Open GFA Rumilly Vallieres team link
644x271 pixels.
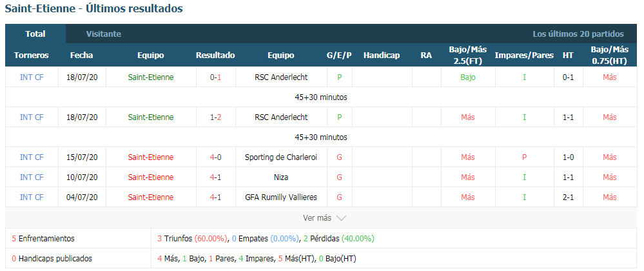click(281, 197)
